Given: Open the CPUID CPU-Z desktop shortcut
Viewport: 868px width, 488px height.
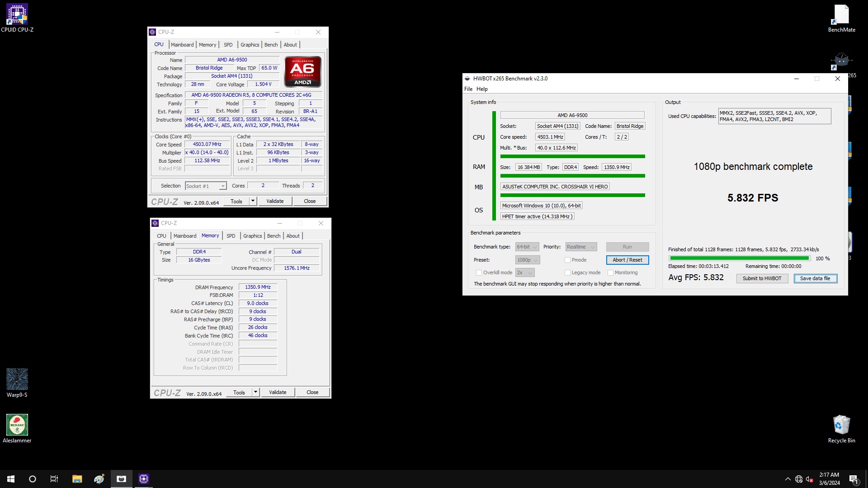Looking at the screenshot, I should [x=17, y=18].
